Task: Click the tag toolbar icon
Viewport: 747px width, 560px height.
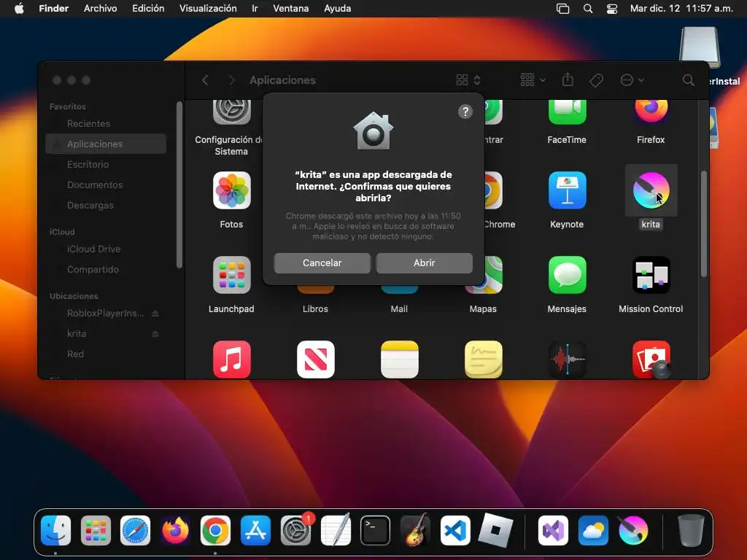Action: 596,80
